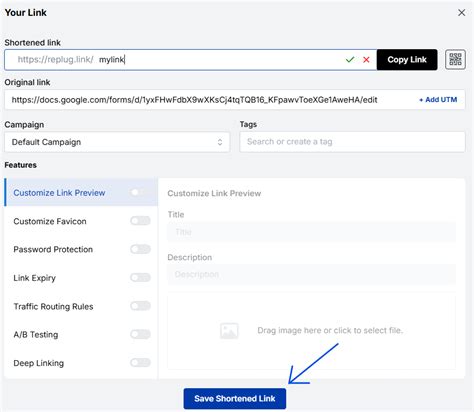Close the Your Link dialog

(462, 13)
